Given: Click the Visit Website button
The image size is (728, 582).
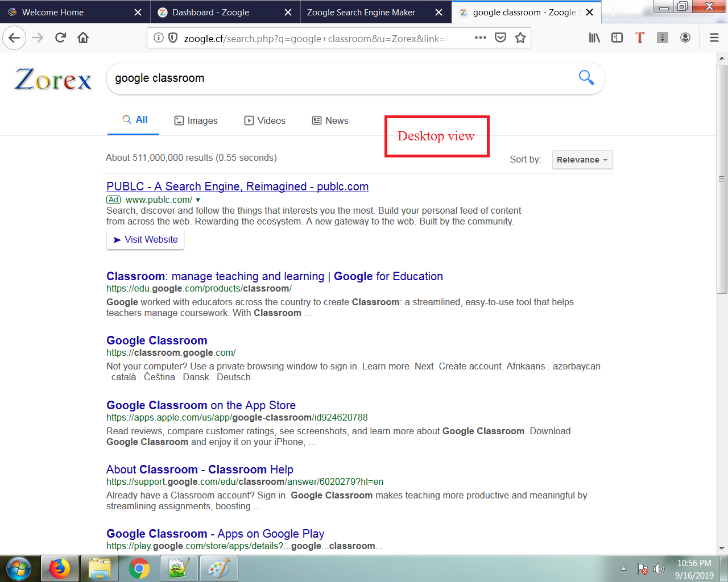Looking at the screenshot, I should click(146, 239).
